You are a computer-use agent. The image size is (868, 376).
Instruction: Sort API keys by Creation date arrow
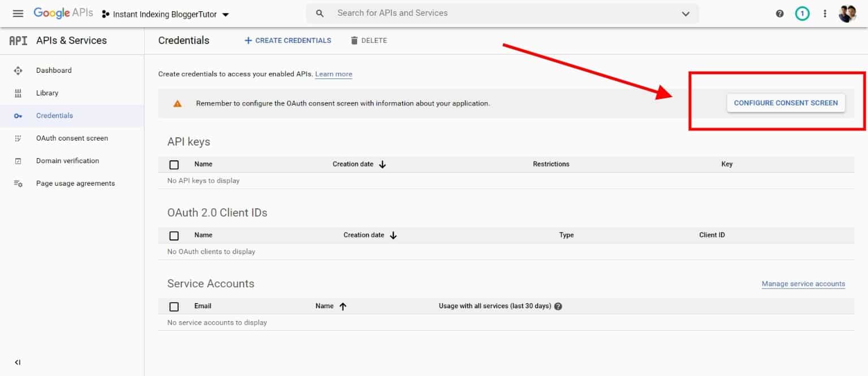pyautogui.click(x=383, y=164)
